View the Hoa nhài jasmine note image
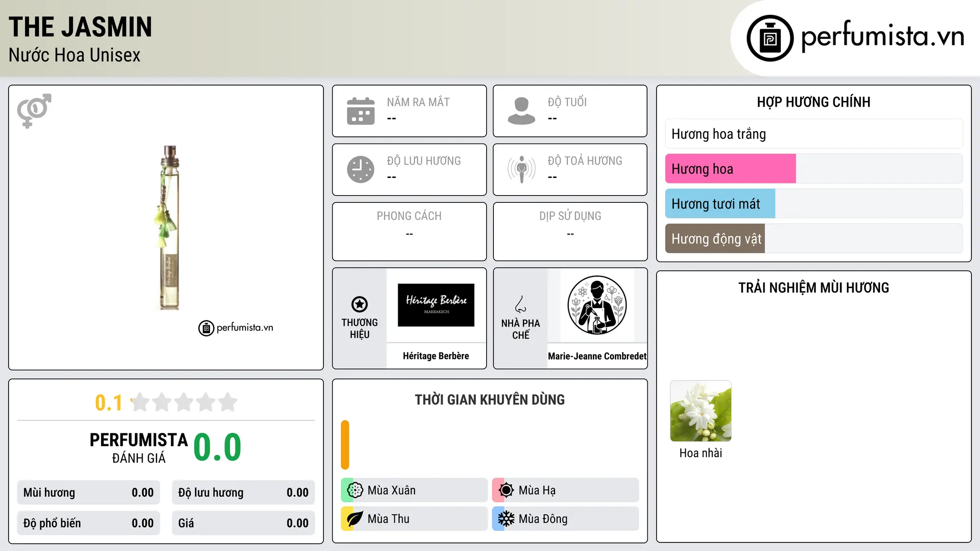Screen dimensions: 980x551 pos(701,411)
